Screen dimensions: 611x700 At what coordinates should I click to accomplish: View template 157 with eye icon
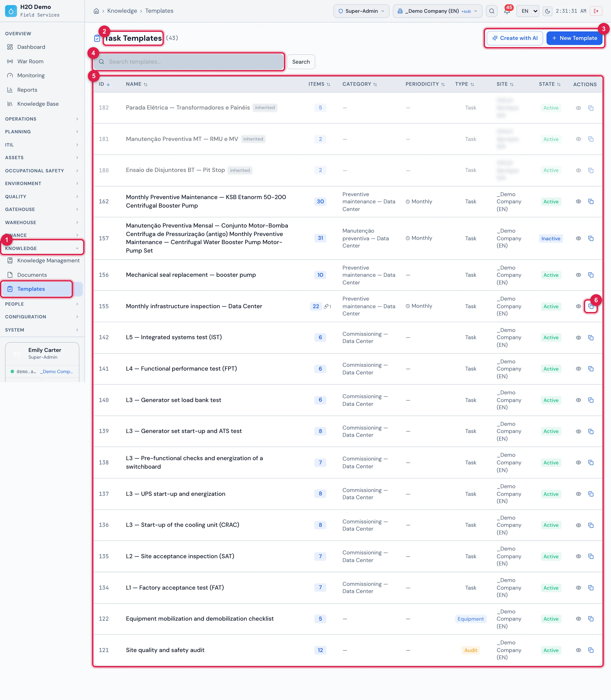pos(578,238)
